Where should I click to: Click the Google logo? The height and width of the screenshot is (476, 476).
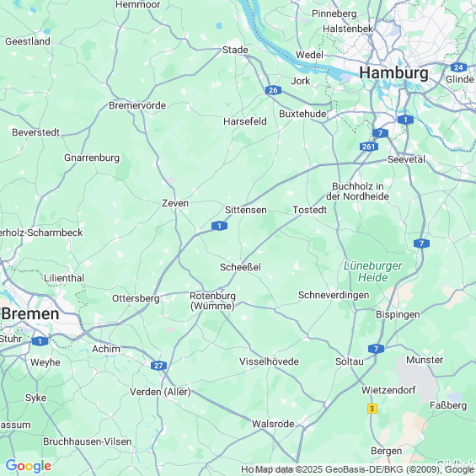tap(29, 466)
